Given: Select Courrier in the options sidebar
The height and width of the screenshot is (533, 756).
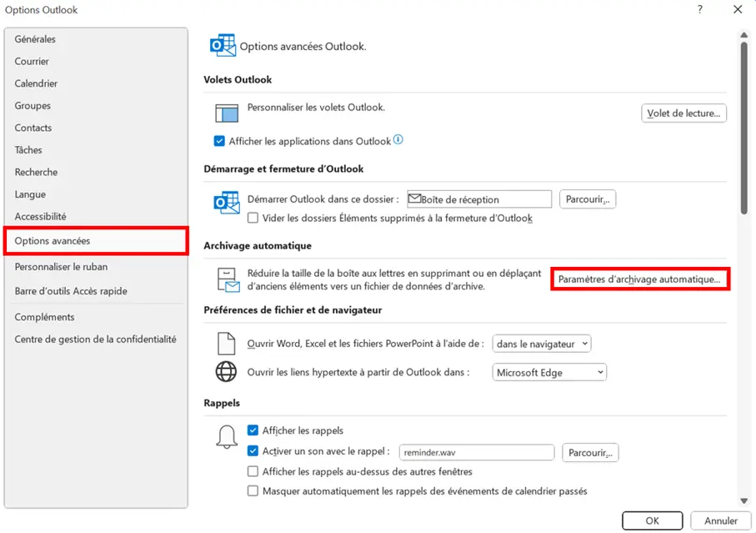Looking at the screenshot, I should [96, 61].
